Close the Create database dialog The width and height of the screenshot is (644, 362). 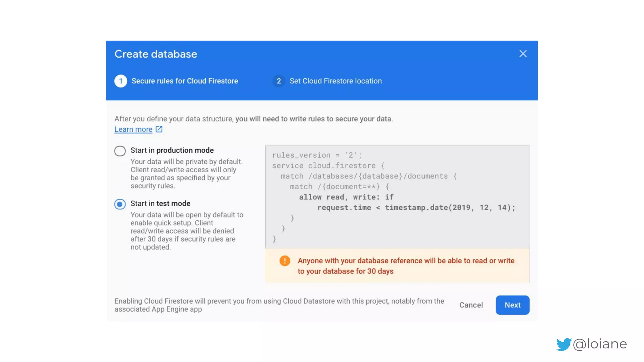pyautogui.click(x=523, y=54)
